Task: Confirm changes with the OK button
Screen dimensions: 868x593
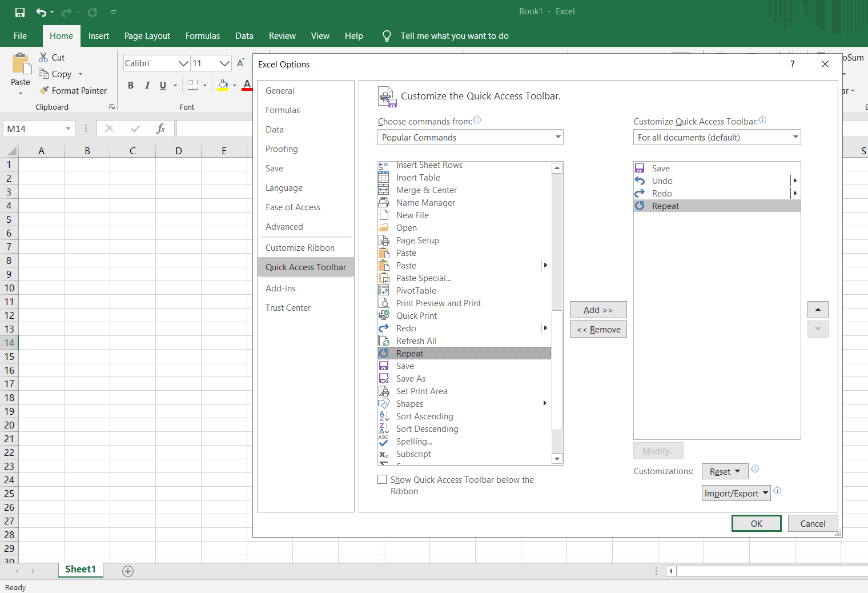Action: click(x=756, y=523)
